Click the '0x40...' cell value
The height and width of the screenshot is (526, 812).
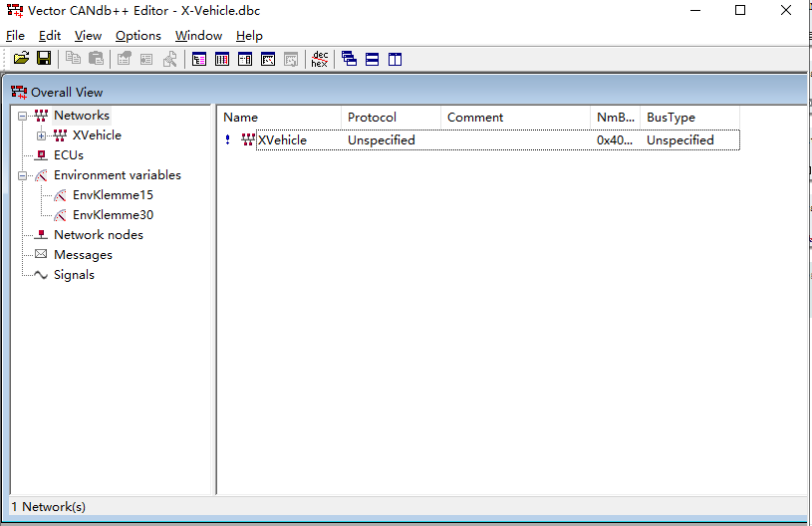point(614,140)
